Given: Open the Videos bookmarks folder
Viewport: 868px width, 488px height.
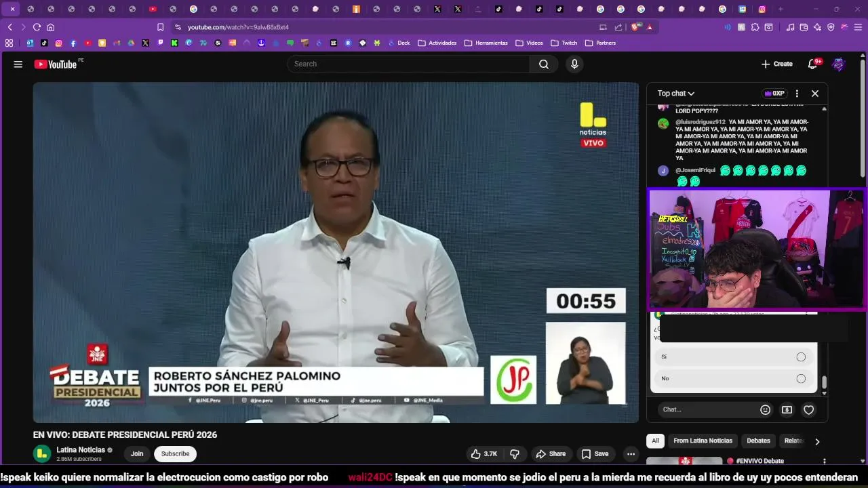Looking at the screenshot, I should [x=529, y=43].
